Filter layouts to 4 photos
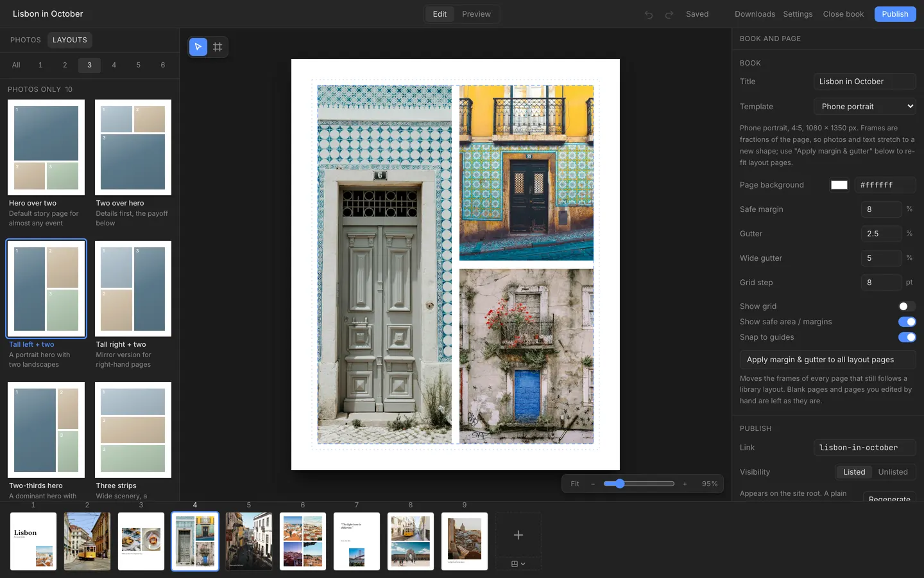Image resolution: width=924 pixels, height=578 pixels. pyautogui.click(x=114, y=65)
